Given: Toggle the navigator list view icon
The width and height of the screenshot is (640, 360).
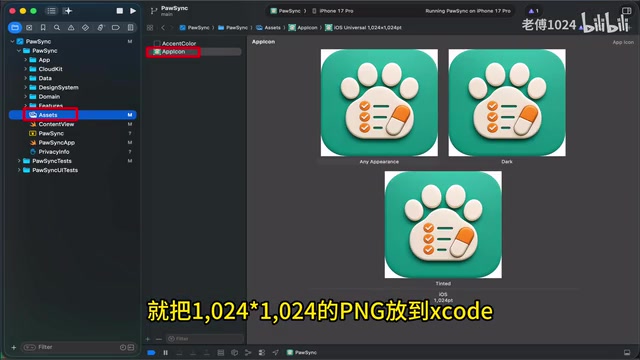Looking at the screenshot, I should (x=51, y=11).
